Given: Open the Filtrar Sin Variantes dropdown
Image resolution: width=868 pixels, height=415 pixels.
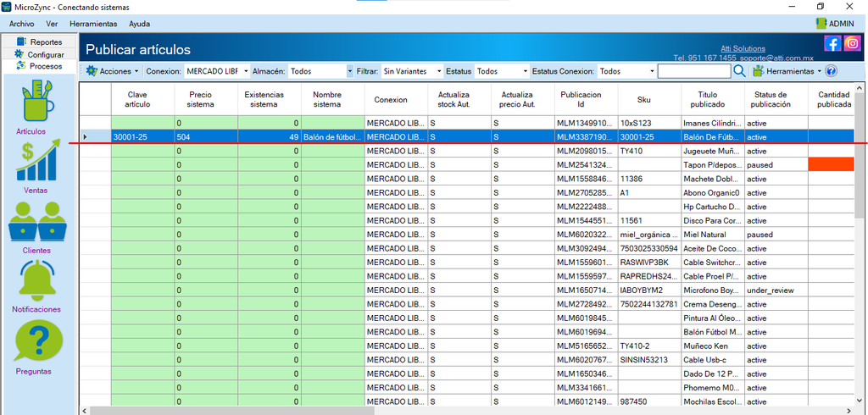Looking at the screenshot, I should click(x=412, y=71).
